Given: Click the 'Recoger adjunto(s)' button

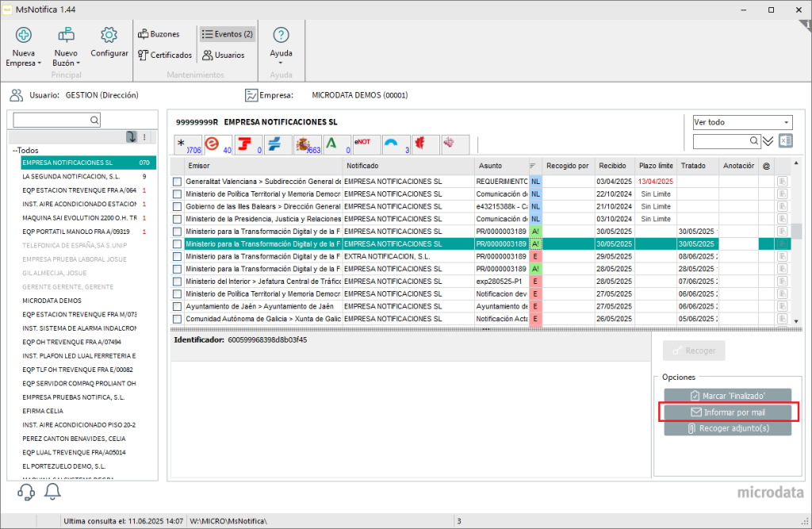Looking at the screenshot, I should click(x=728, y=428).
